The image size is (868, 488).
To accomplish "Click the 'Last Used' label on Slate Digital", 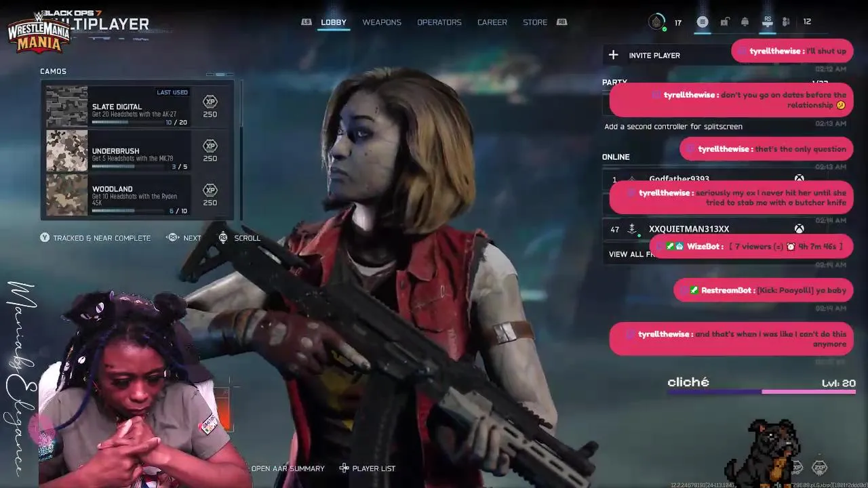I will click(x=172, y=92).
